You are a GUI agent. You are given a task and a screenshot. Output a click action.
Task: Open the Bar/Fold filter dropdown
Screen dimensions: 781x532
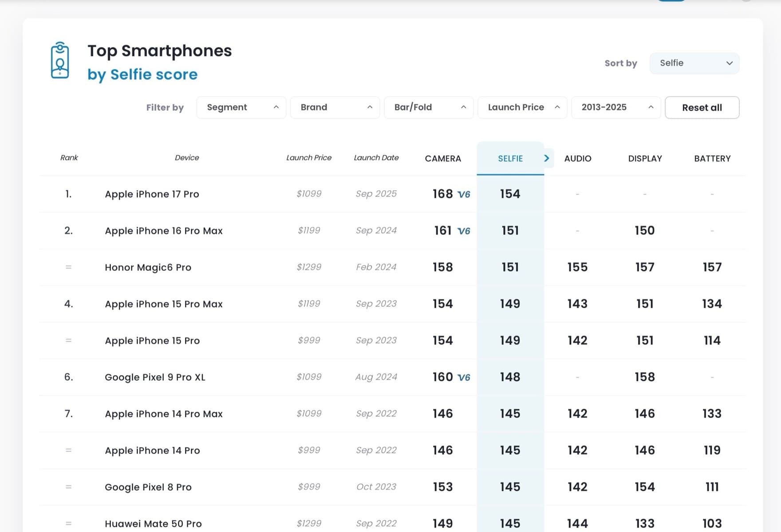click(x=429, y=107)
